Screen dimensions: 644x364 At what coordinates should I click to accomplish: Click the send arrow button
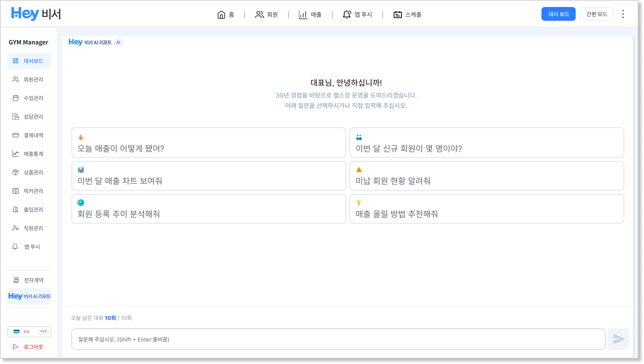(619, 339)
